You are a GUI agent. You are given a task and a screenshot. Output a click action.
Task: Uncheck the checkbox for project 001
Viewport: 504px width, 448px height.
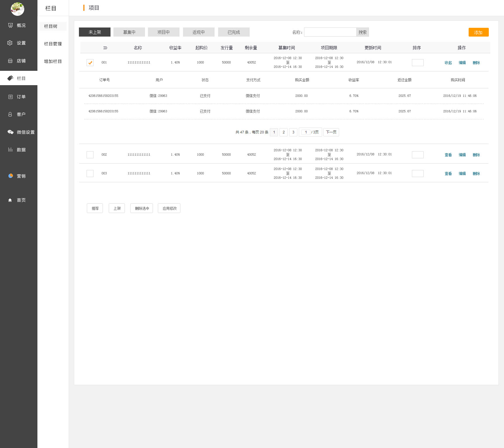click(90, 63)
